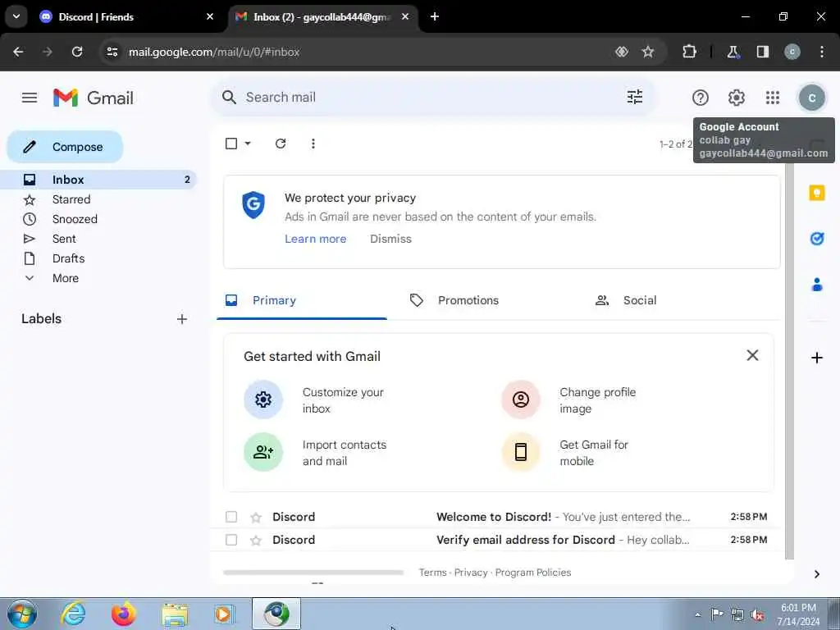Open Gmail Support help icon
840x630 pixels.
(x=701, y=98)
